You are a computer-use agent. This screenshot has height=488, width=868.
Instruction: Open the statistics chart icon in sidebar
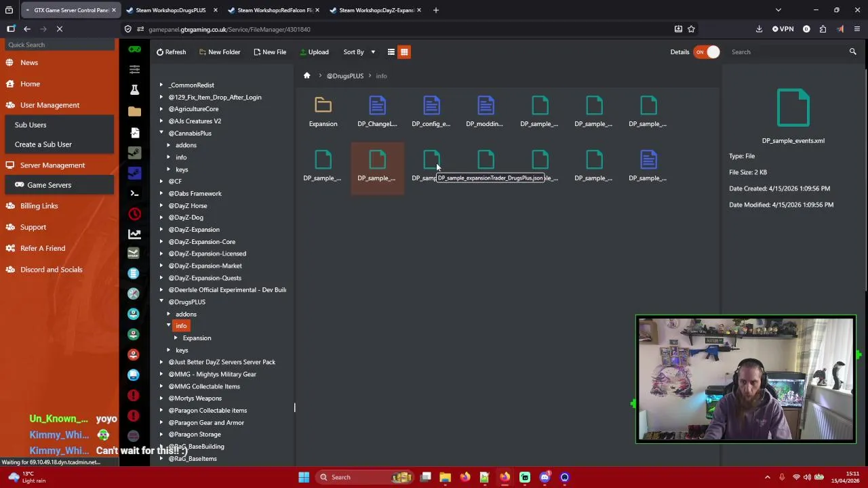[x=134, y=234]
